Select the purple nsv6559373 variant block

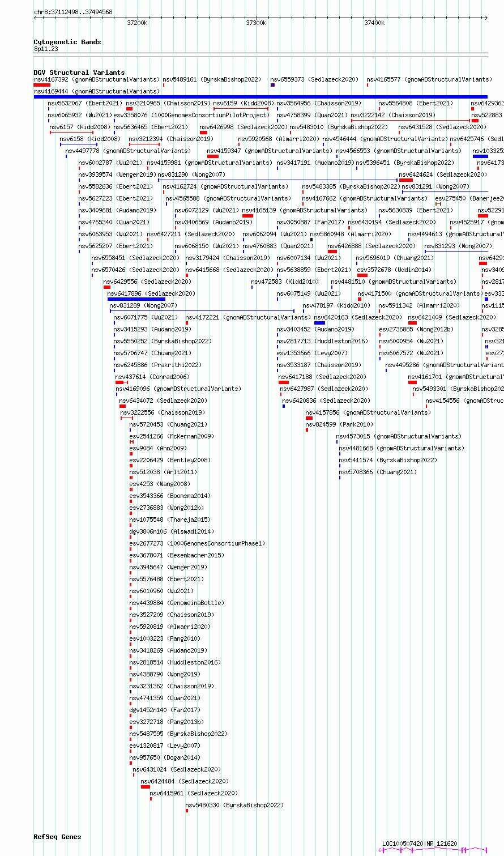click(x=272, y=85)
